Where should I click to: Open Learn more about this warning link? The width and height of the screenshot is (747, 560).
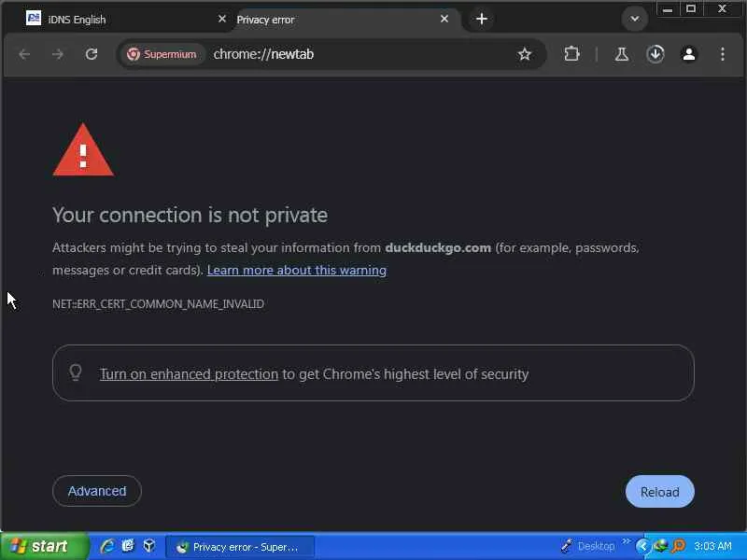[296, 270]
